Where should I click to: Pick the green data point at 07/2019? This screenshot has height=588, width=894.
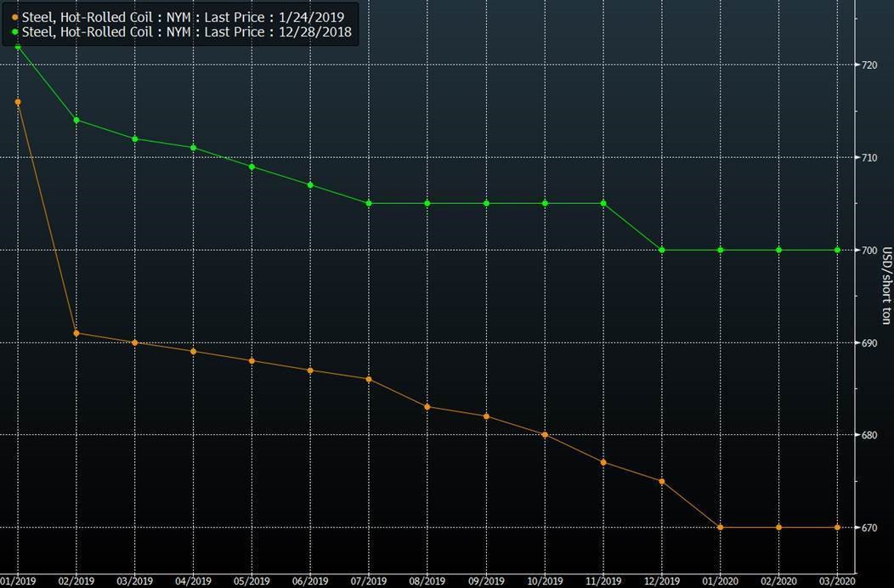coord(369,203)
